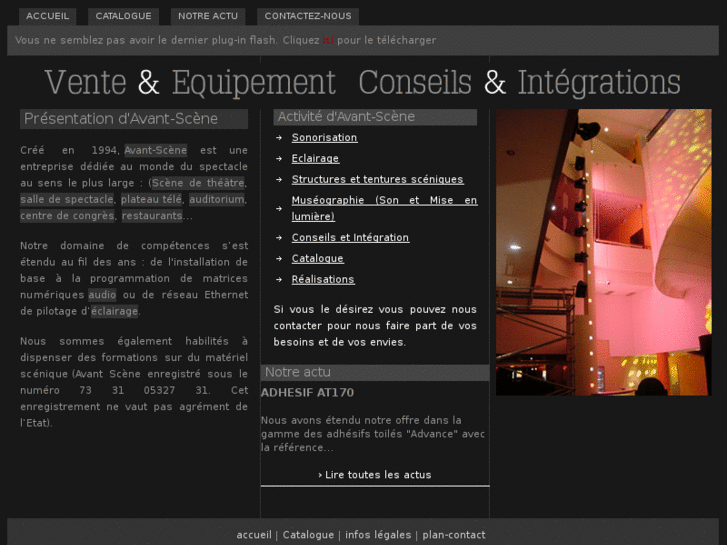Click the 'Conseils & Intégrations' banner title
The image size is (727, 545).
(519, 83)
